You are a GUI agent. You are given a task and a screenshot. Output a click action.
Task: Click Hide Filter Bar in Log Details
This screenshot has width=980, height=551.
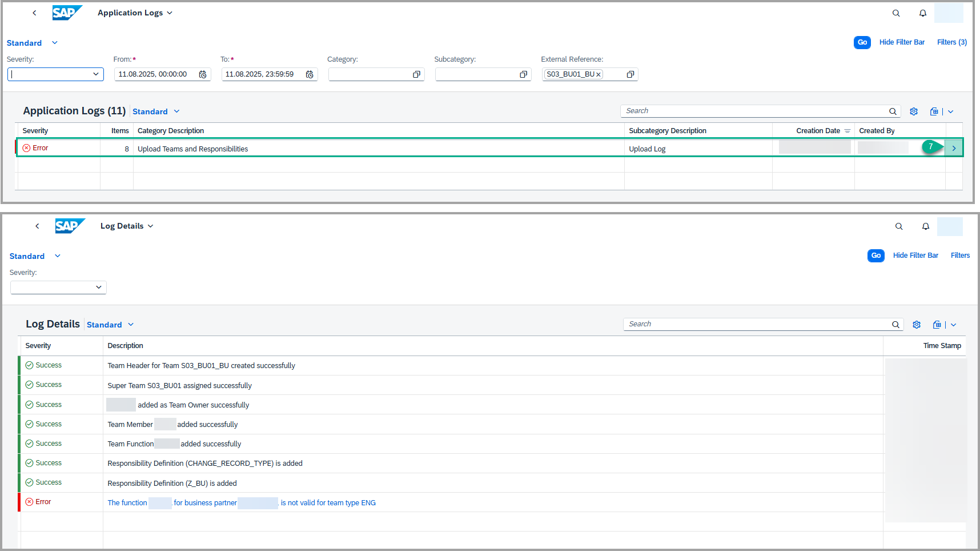[915, 255]
